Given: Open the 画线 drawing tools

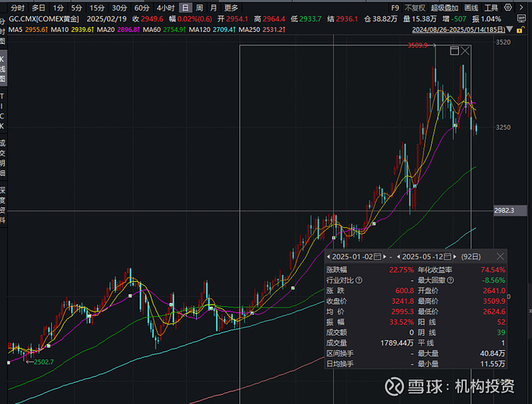Looking at the screenshot, I should (x=471, y=8).
